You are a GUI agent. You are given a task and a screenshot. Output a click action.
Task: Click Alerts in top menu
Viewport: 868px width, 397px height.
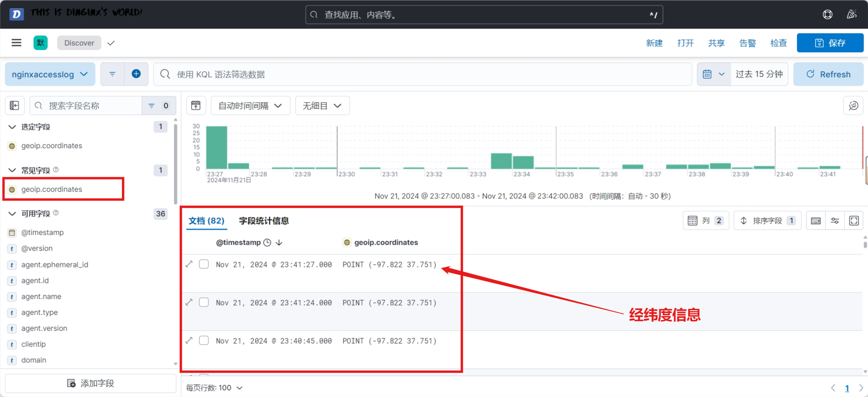748,43
